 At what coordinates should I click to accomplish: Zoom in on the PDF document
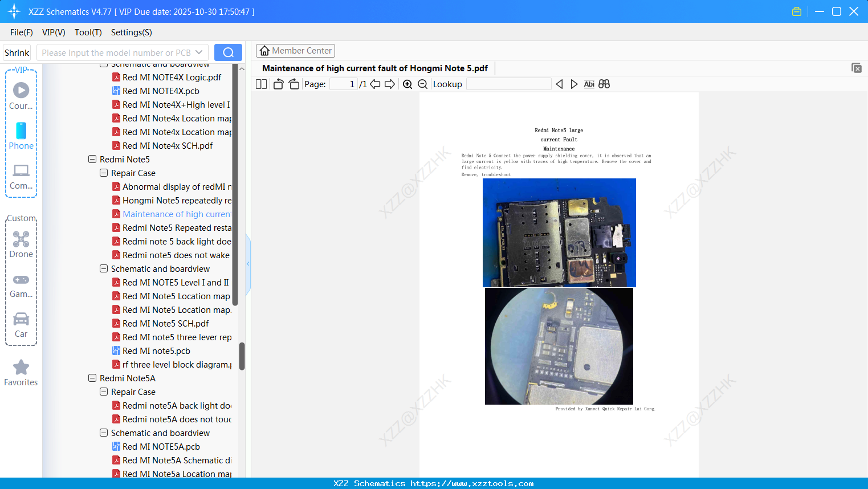407,83
